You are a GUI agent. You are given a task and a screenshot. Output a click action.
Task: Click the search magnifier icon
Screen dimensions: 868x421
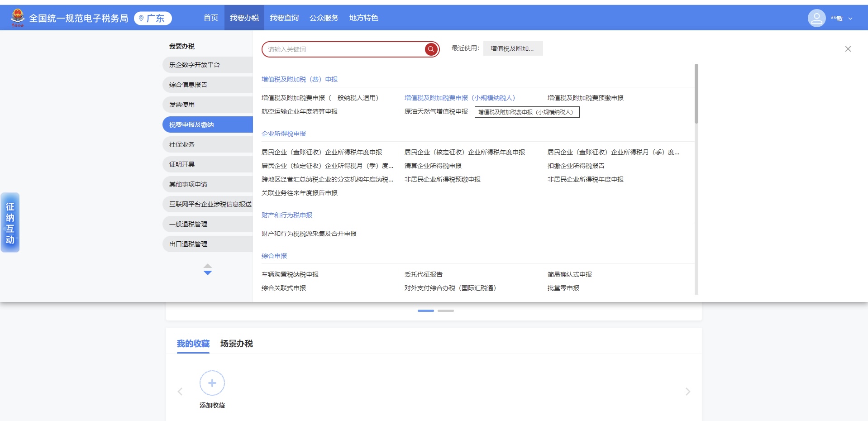[x=430, y=49]
